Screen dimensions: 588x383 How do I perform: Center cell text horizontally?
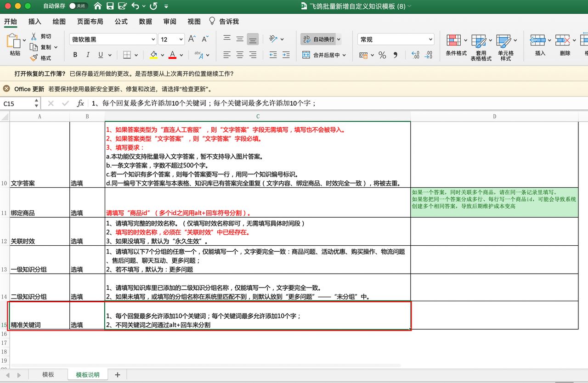pos(239,55)
